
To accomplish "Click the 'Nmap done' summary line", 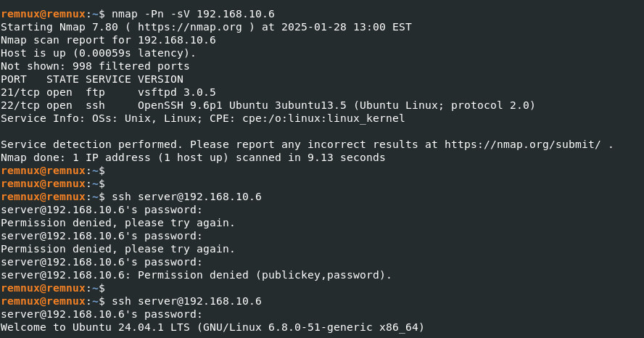I will click(x=193, y=157).
